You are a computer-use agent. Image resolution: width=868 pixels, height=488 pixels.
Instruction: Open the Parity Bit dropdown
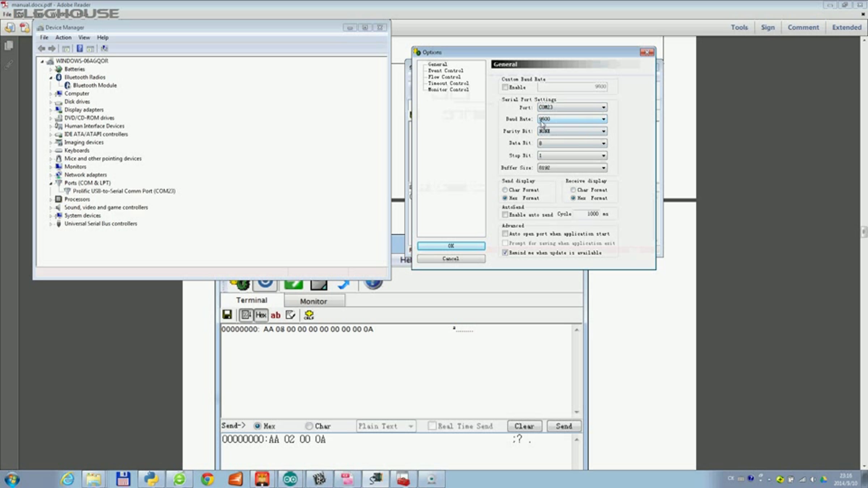[x=572, y=131]
